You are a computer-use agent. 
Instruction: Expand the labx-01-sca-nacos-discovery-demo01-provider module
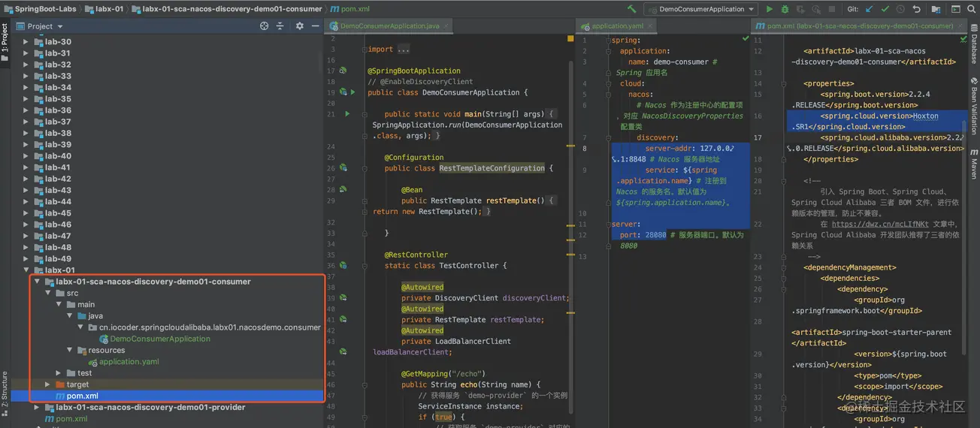pyautogui.click(x=37, y=407)
